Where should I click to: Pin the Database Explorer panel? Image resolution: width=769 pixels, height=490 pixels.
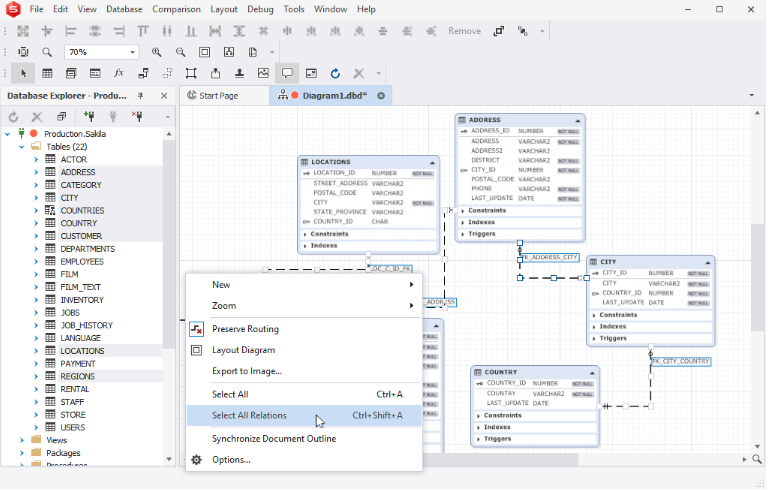(x=141, y=96)
